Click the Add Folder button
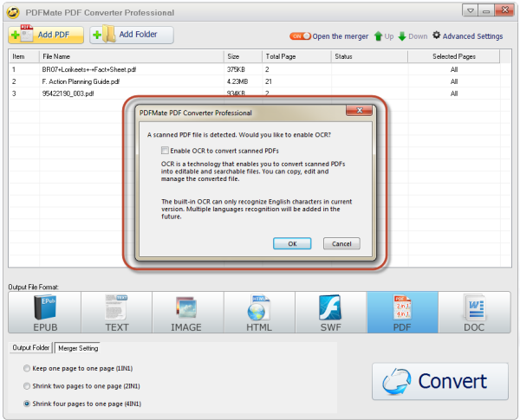 132,35
